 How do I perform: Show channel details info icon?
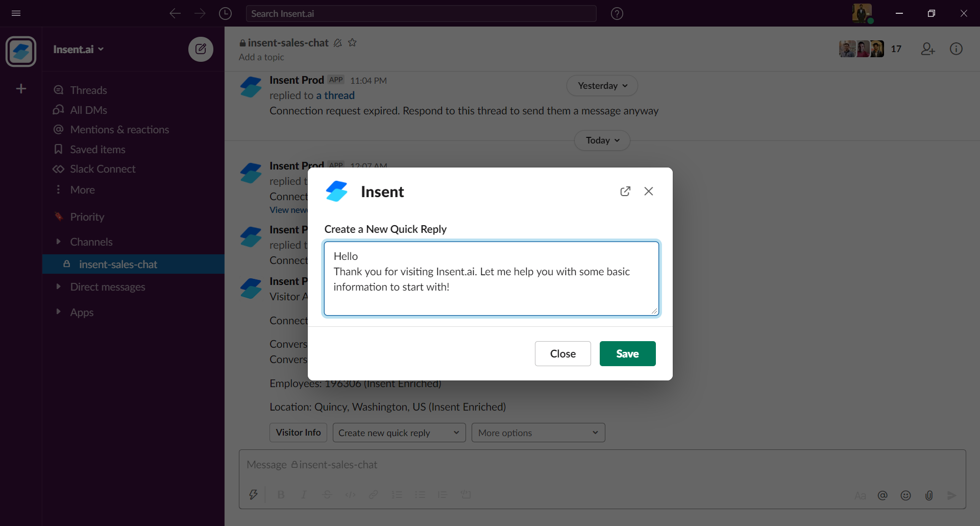[956, 49]
